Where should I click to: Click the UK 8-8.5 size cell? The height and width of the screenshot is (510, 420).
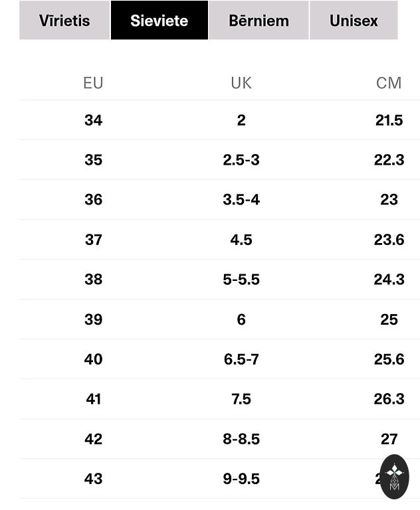241,439
